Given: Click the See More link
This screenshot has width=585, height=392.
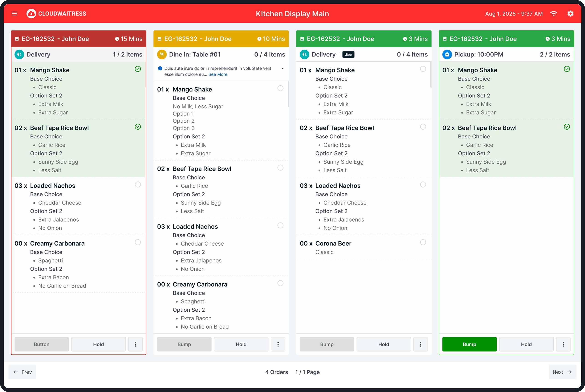Looking at the screenshot, I should [x=218, y=74].
